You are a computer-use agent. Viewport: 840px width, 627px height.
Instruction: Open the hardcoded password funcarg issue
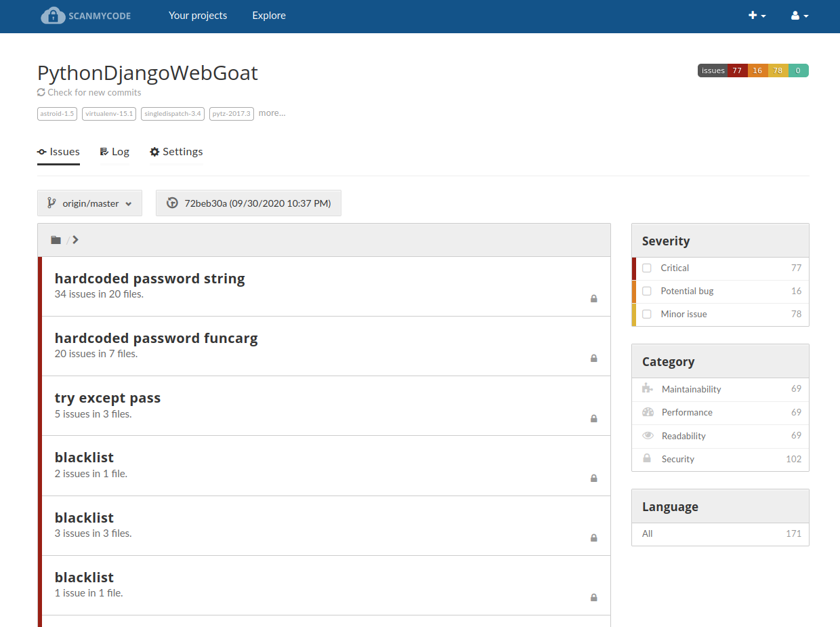pos(156,338)
